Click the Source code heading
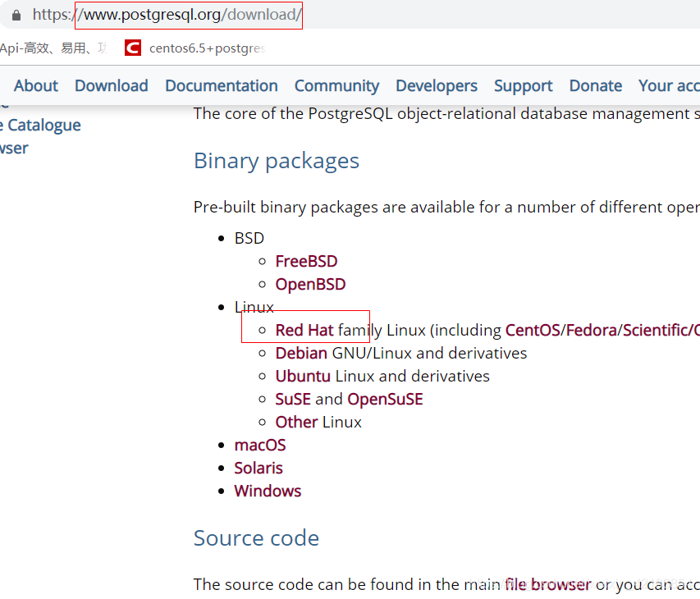Image resolution: width=700 pixels, height=599 pixels. tap(256, 537)
